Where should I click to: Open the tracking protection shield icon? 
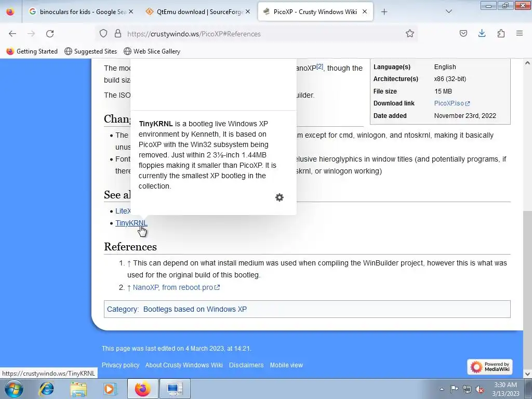pyautogui.click(x=103, y=34)
